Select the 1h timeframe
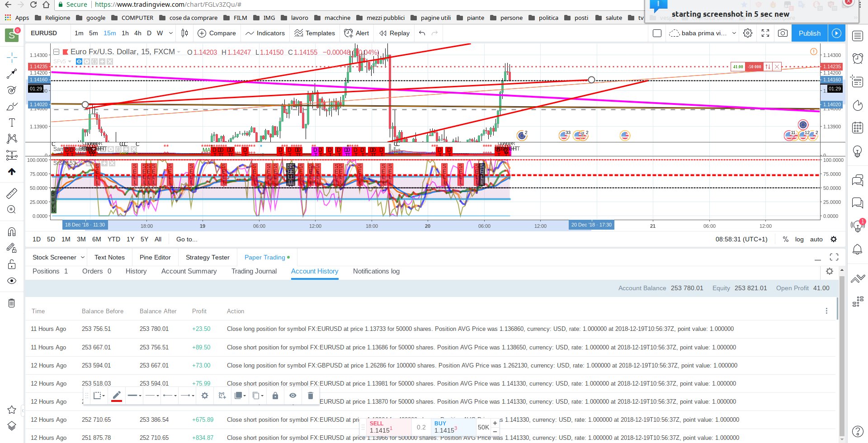868x443 pixels. click(125, 33)
